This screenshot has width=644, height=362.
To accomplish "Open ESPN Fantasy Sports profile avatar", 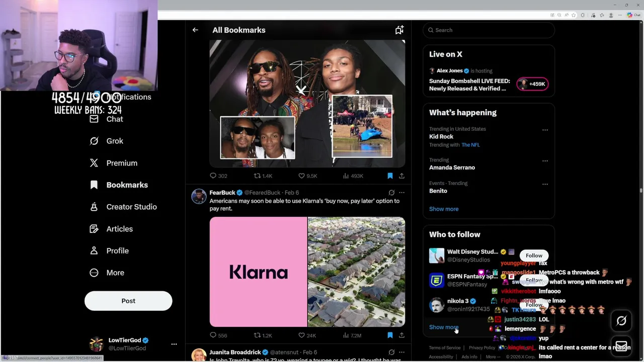I will coord(437,280).
